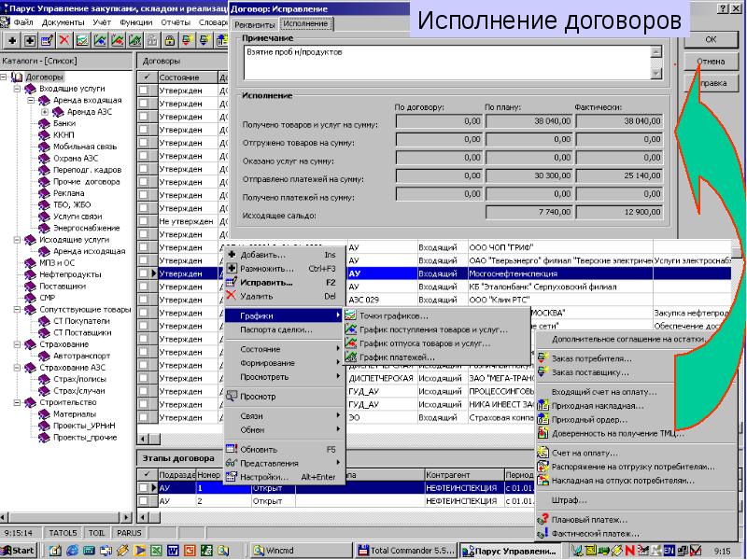Click the plus Add icon in toolbar
The width and height of the screenshot is (747, 560).
12,40
